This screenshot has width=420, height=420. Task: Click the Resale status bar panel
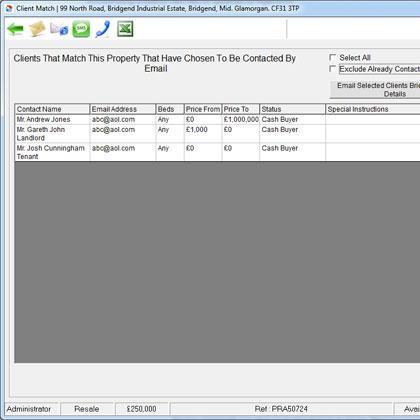coord(87,409)
